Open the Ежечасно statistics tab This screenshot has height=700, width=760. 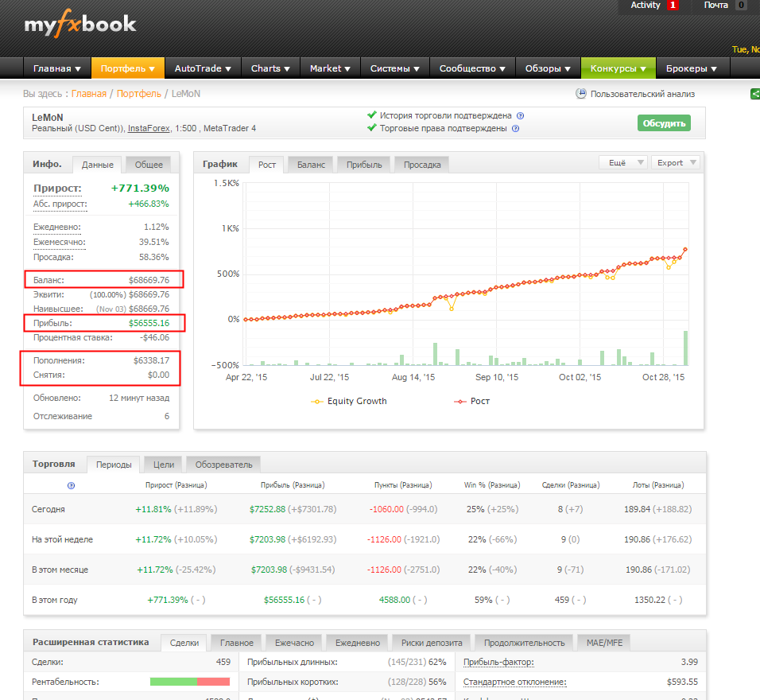pos(294,643)
